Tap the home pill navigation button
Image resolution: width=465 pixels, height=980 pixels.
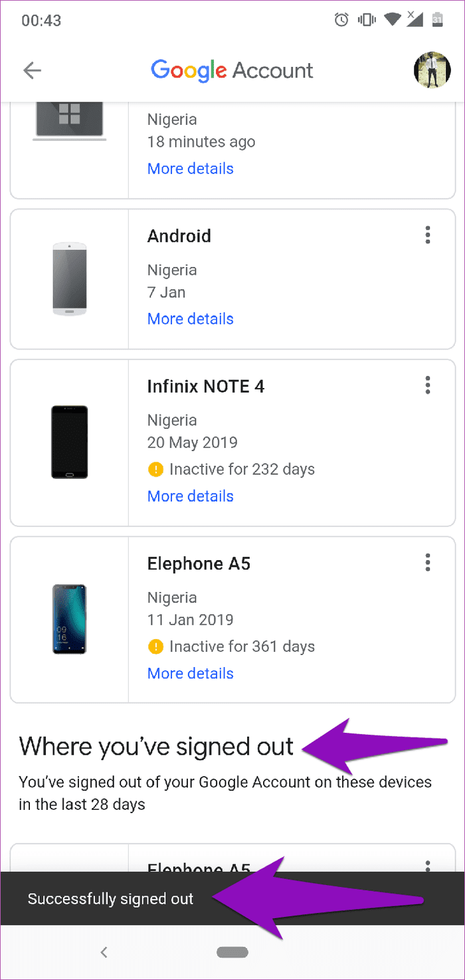[232, 952]
